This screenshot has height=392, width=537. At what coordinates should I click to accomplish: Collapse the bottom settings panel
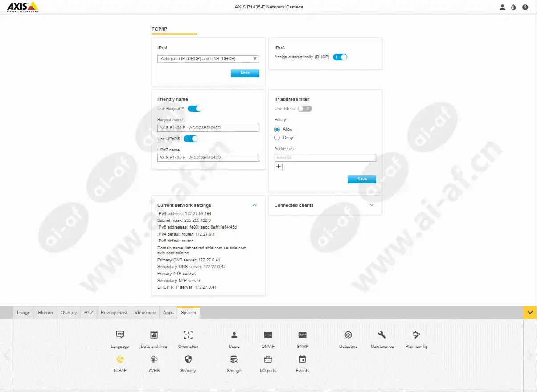point(530,312)
